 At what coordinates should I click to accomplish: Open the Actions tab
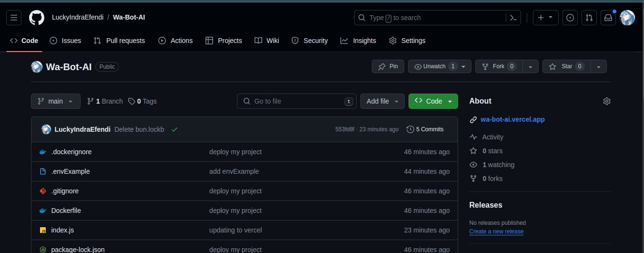click(175, 41)
